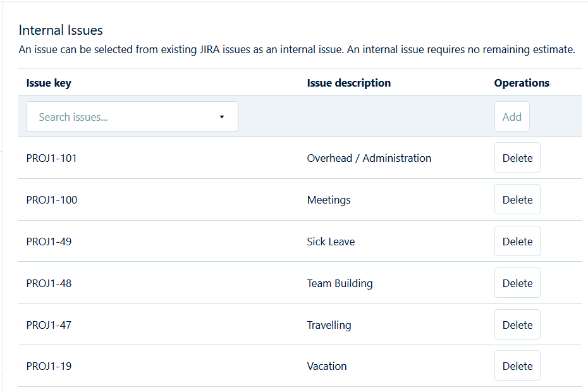588x392 pixels.
Task: Click into the 'Search issues...' field
Action: [x=120, y=117]
